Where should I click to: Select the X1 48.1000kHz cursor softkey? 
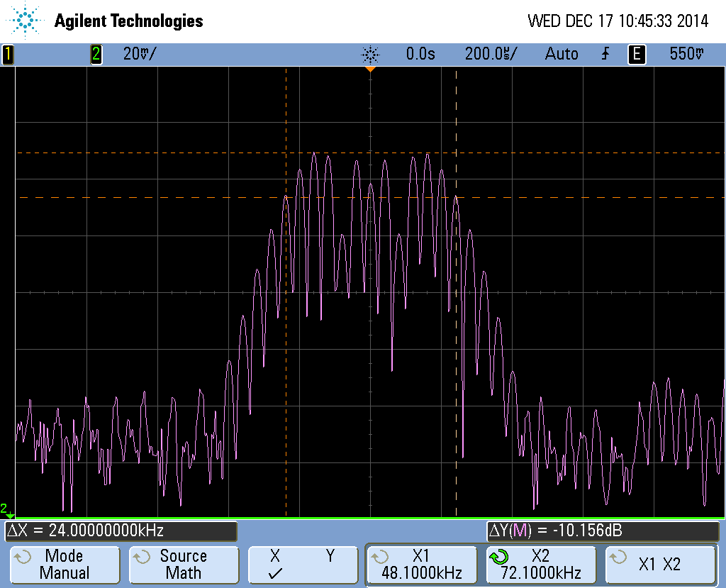[421, 565]
